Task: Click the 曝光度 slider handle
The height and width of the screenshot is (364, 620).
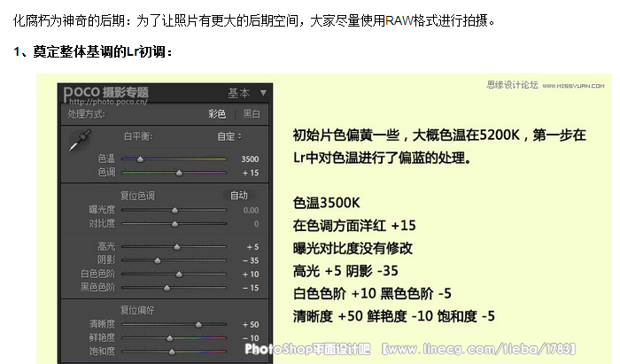Action: point(174,211)
